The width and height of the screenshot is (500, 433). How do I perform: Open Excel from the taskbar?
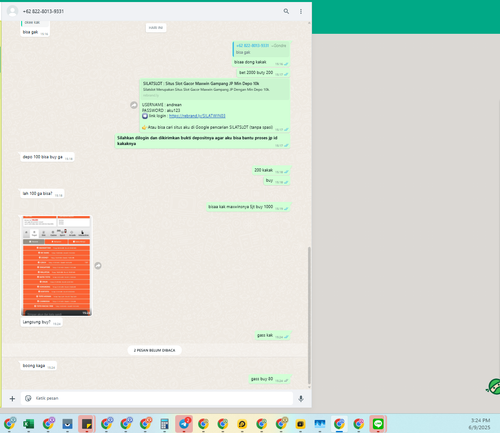(29, 424)
